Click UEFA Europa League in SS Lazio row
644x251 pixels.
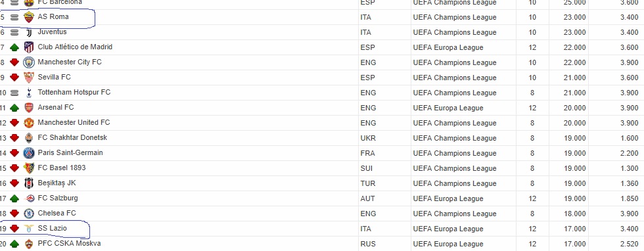pos(448,229)
